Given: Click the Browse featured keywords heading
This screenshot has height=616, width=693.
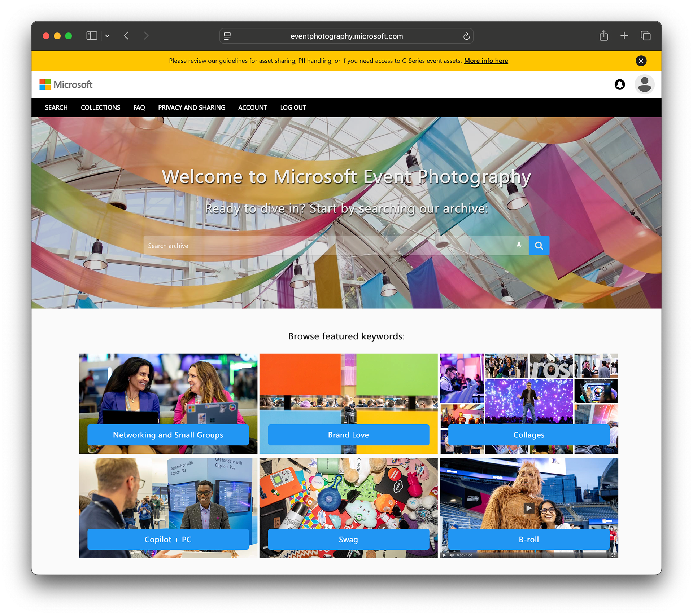Looking at the screenshot, I should point(346,336).
